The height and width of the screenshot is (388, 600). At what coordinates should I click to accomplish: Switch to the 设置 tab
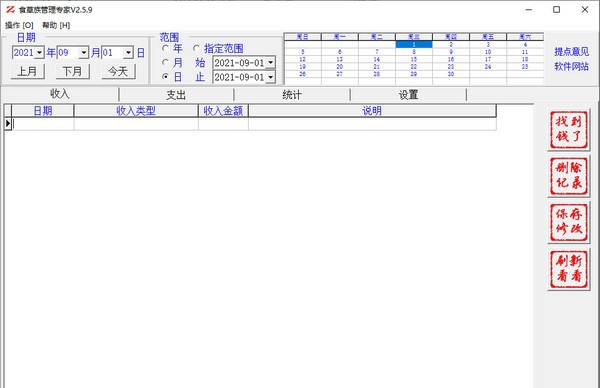pyautogui.click(x=408, y=95)
